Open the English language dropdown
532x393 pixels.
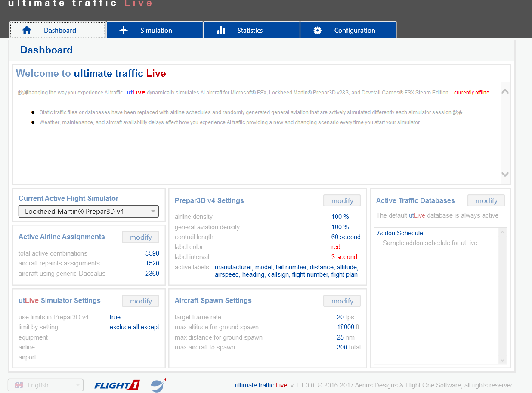[x=45, y=385]
